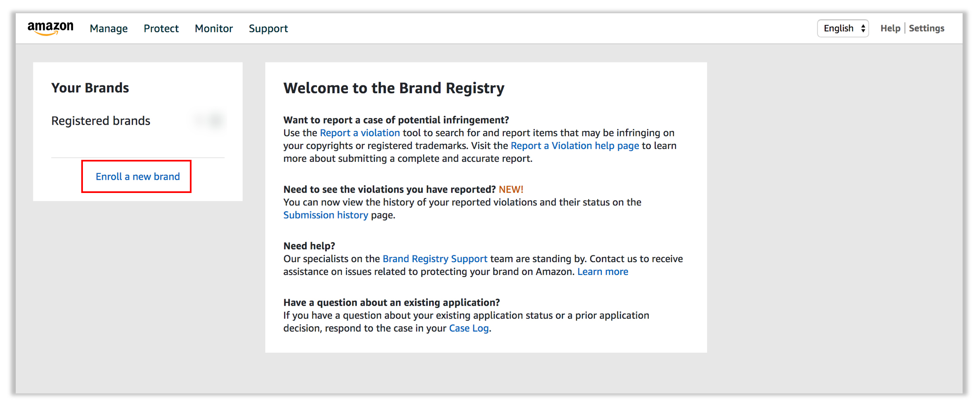Open the Protect menu
The width and height of the screenshot is (980, 405).
click(161, 29)
